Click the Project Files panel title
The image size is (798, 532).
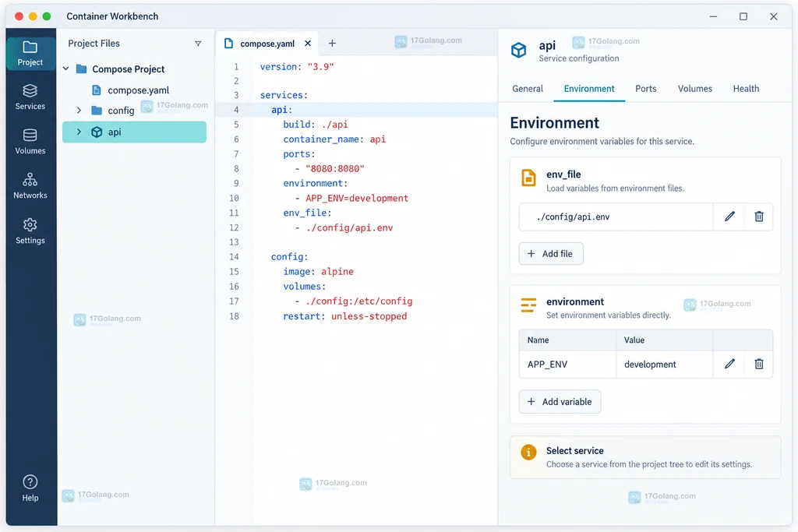coord(94,44)
